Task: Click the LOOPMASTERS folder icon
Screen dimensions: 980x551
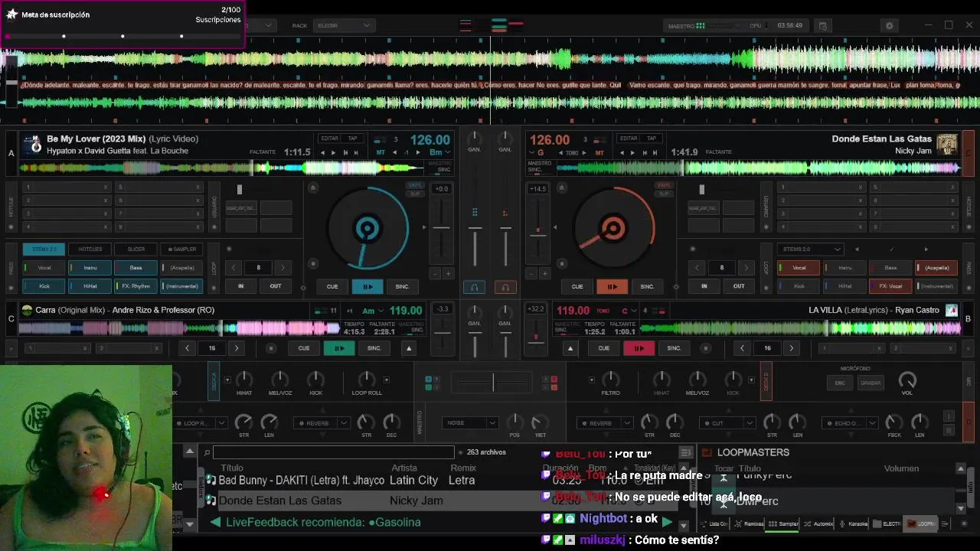Action: pos(706,453)
